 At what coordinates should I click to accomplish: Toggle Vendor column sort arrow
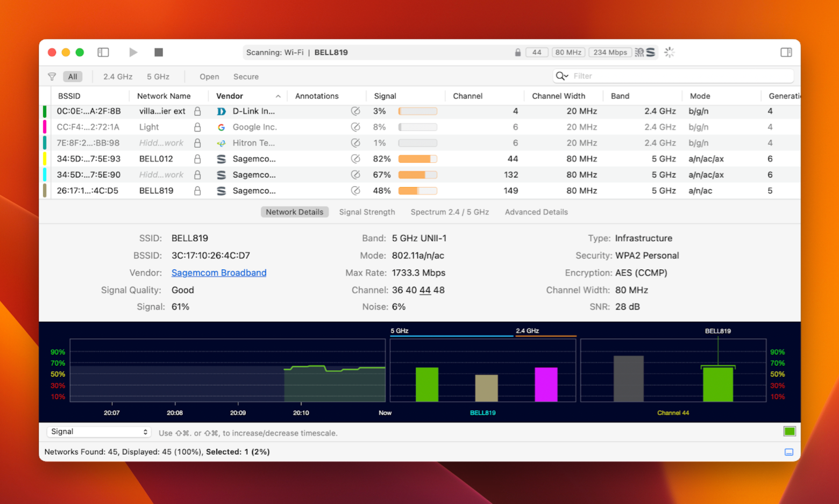click(x=278, y=96)
